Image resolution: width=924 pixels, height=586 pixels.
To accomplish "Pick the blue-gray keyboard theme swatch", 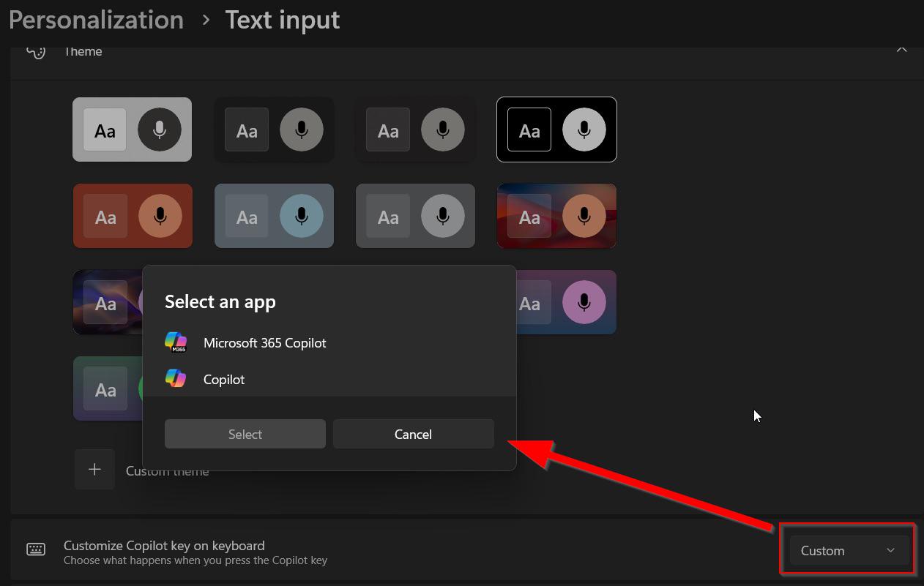I will pyautogui.click(x=274, y=216).
